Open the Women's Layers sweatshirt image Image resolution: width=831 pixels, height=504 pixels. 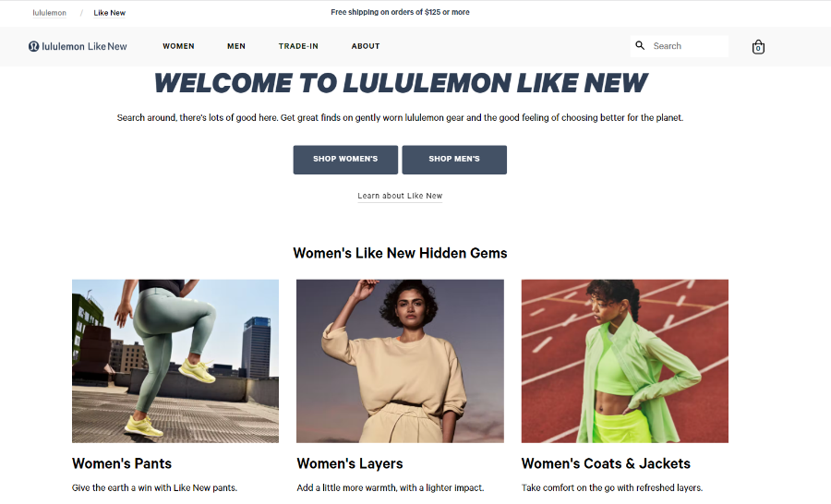coord(400,361)
